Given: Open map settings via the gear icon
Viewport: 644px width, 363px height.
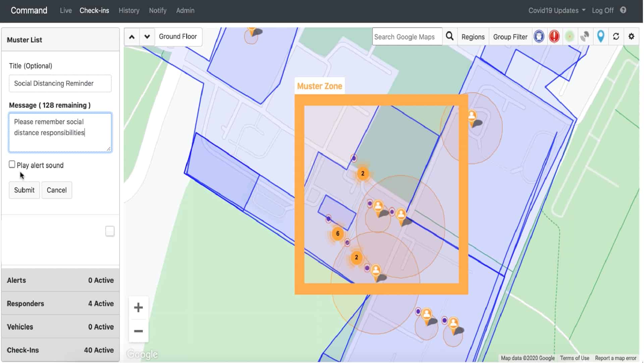Looking at the screenshot, I should pyautogui.click(x=632, y=37).
